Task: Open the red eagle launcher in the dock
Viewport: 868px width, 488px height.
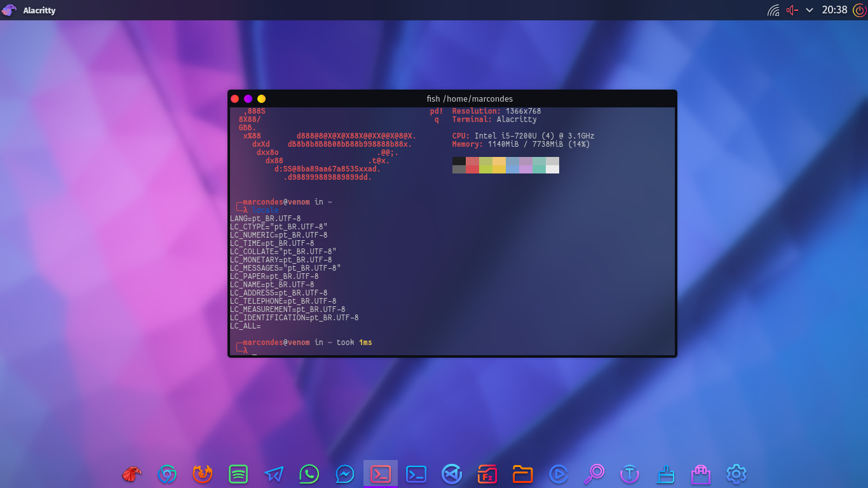Action: (132, 473)
